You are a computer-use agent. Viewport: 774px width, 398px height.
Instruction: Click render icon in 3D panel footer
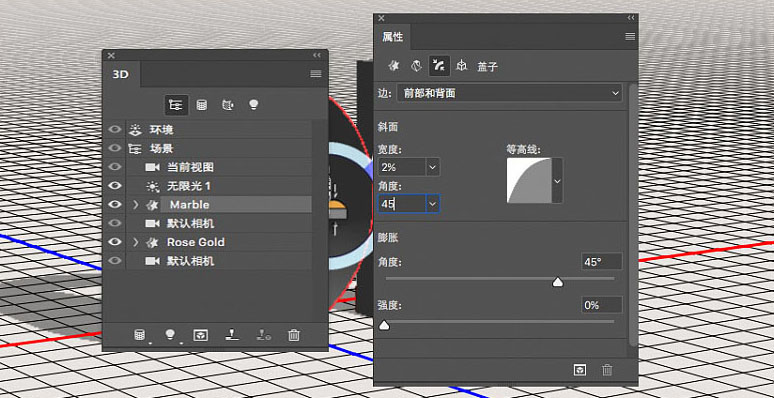coord(200,335)
